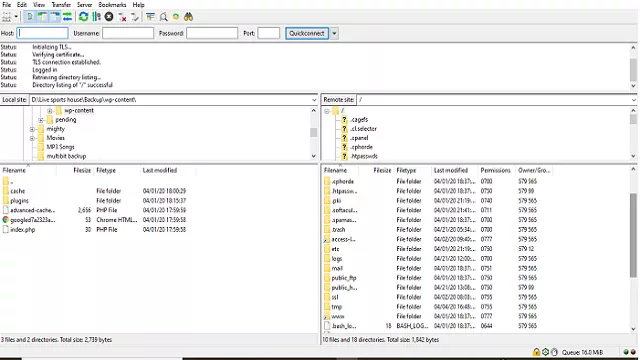The image size is (640, 360).
Task: Search for files with binoculars icon
Action: (x=189, y=17)
